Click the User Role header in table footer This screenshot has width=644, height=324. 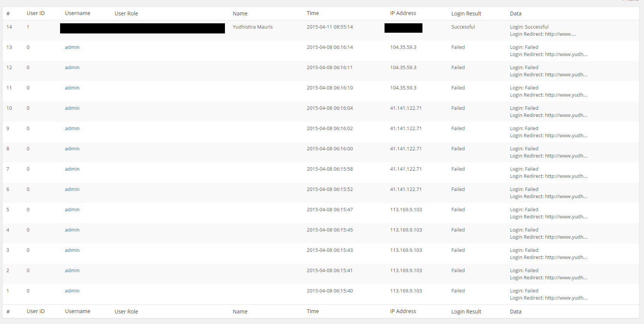pyautogui.click(x=126, y=312)
